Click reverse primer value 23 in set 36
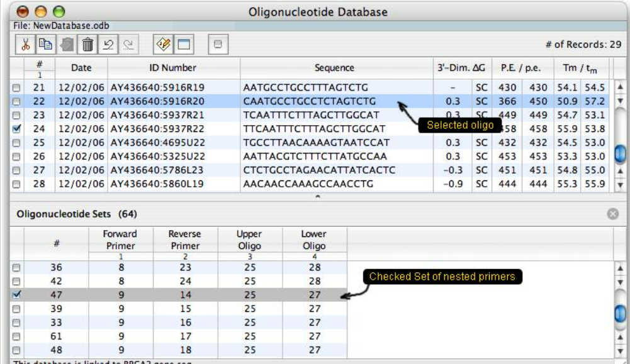This screenshot has width=630, height=364. click(185, 267)
